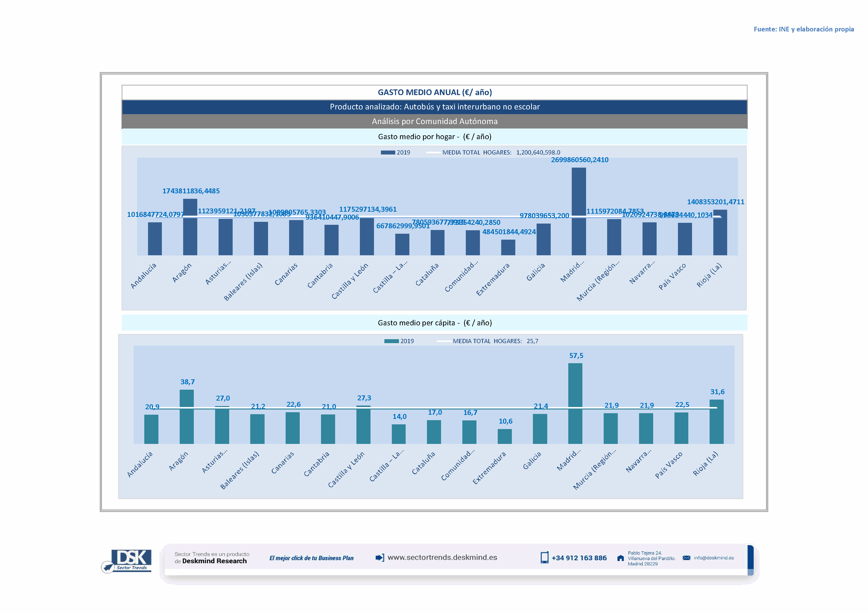This screenshot has width=868, height=614.
Task: Click the 'GASTO MEDIO ANUAL' title header
Action: (x=434, y=92)
